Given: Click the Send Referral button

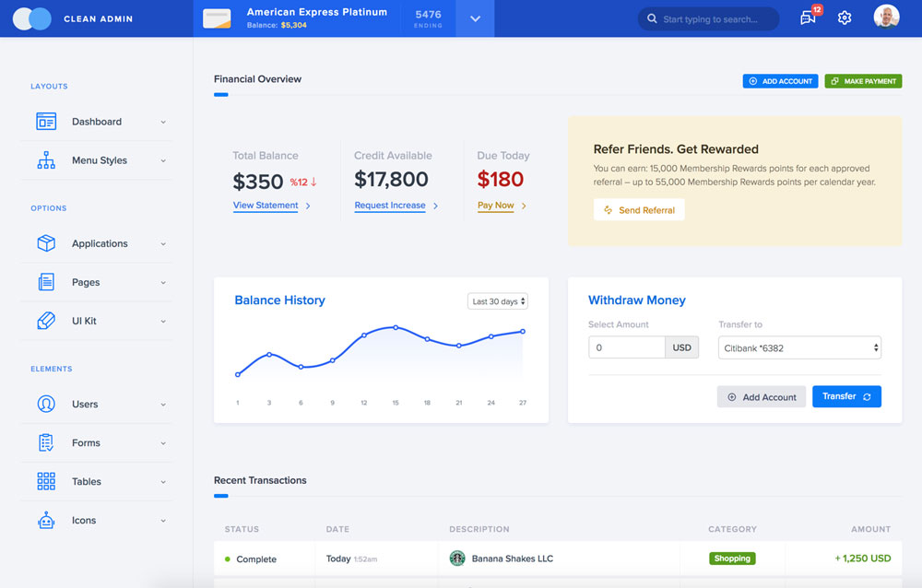Looking at the screenshot, I should pyautogui.click(x=639, y=210).
